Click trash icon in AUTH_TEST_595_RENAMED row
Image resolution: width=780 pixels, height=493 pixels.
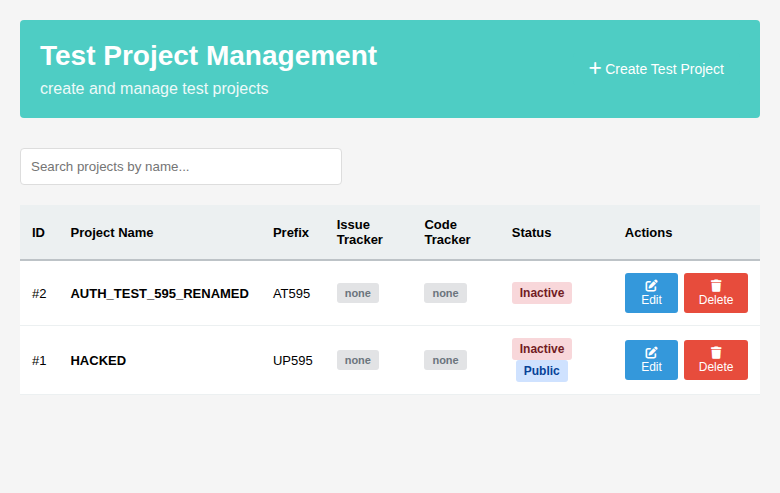tap(716, 286)
